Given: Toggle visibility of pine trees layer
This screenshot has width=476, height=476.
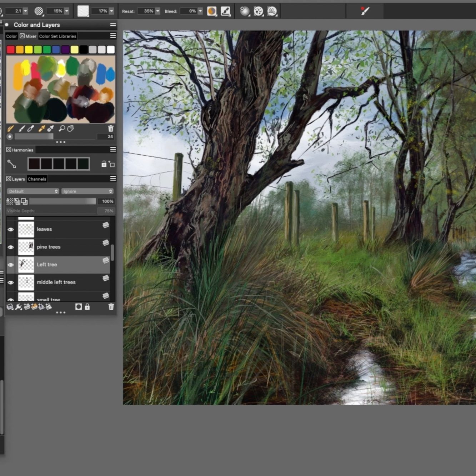Looking at the screenshot, I should tap(11, 247).
